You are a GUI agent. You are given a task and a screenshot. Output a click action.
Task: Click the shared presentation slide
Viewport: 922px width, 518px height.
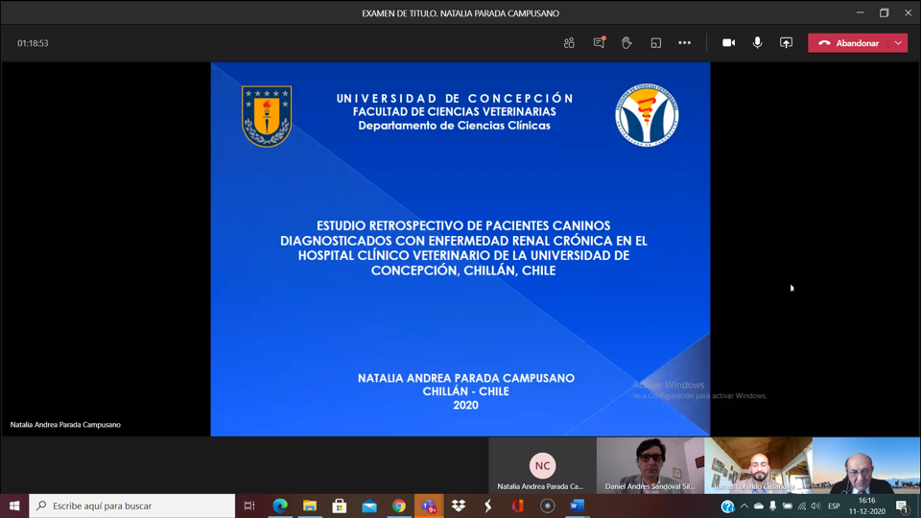coord(460,249)
